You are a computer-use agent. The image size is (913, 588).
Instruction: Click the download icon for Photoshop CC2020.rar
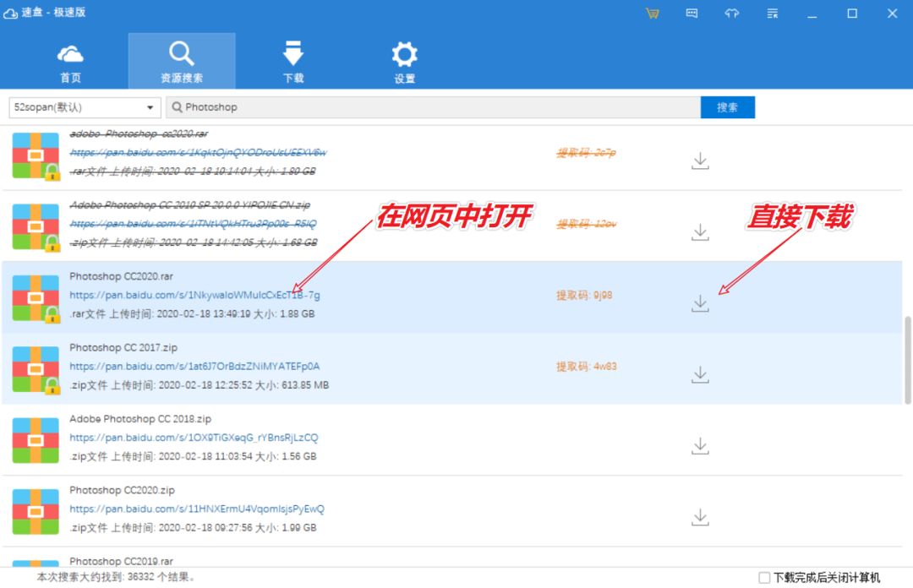(699, 302)
